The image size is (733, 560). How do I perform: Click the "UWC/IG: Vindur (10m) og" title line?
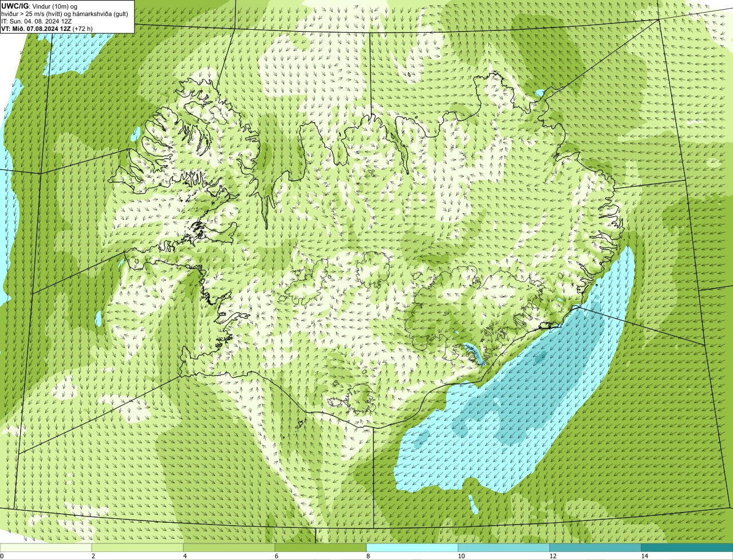point(40,6)
